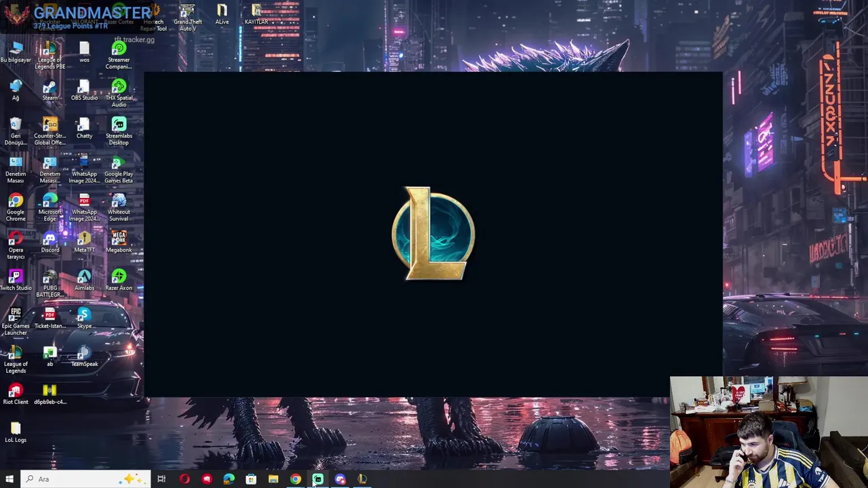Image resolution: width=868 pixels, height=488 pixels.
Task: Select the Steam desktop shortcut
Action: (x=50, y=91)
